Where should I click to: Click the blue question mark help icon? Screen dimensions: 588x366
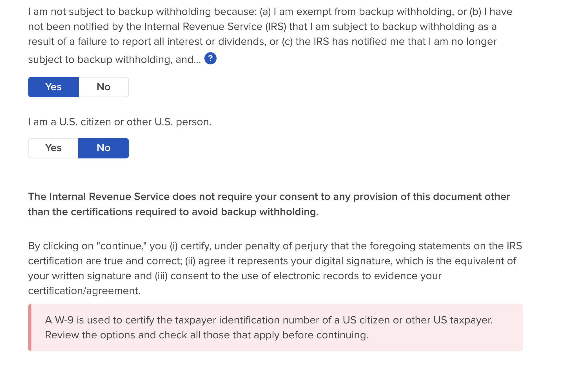pos(210,58)
